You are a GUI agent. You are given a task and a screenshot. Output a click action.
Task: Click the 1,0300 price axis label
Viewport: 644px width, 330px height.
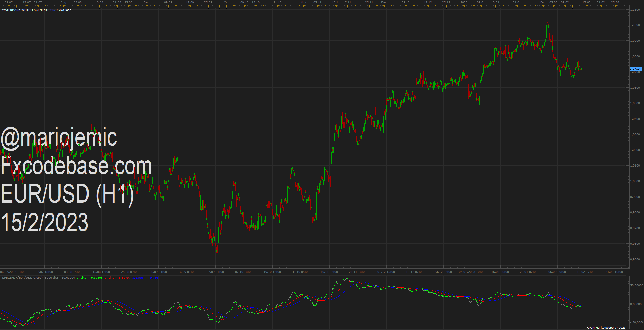coord(635,134)
